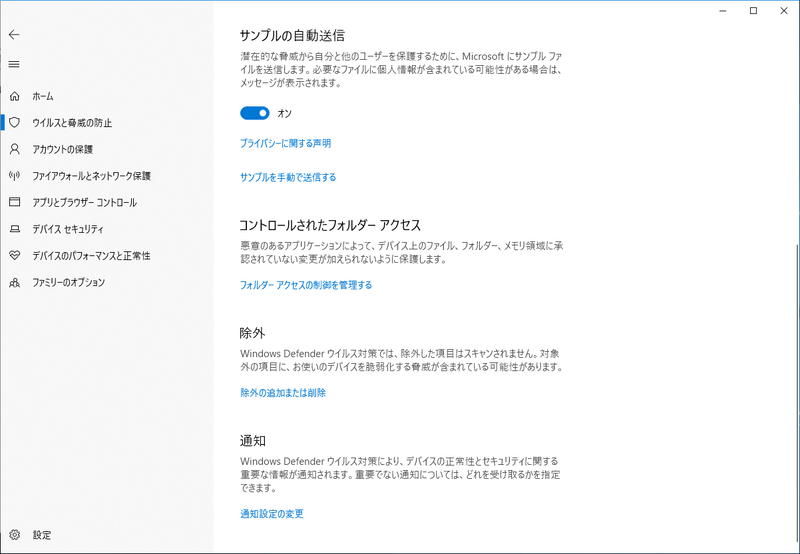Turn off the サンプルの自動送信 toggle
Screen dimensions: 800x554
pos(255,113)
